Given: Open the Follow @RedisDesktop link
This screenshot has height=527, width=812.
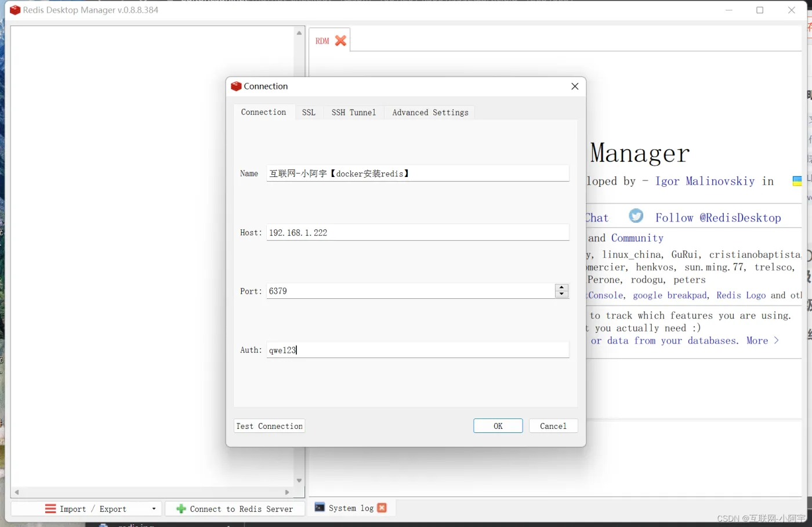Looking at the screenshot, I should tap(718, 218).
